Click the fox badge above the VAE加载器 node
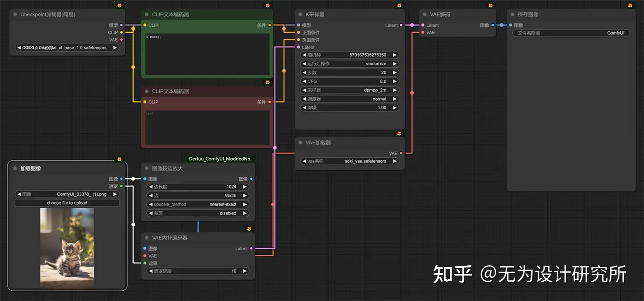This screenshot has height=301, width=644. (399, 133)
